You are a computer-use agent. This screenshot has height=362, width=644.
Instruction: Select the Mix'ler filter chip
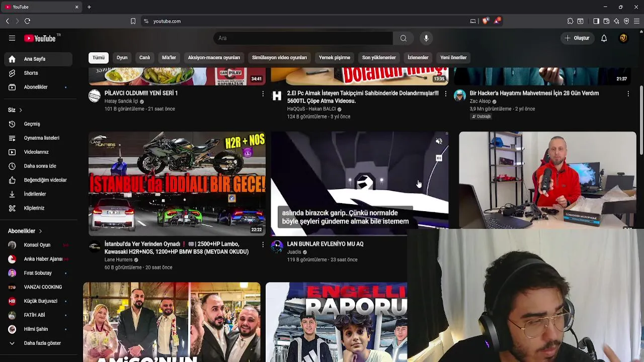pyautogui.click(x=169, y=57)
